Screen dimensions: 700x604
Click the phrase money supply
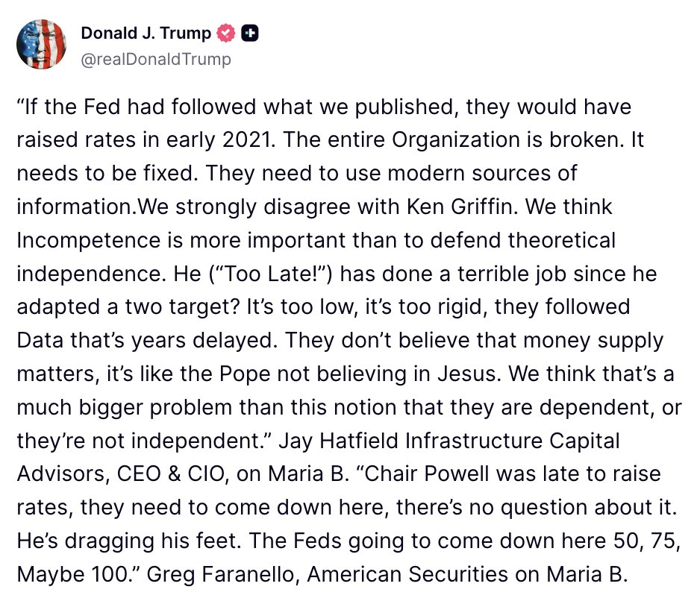(593, 341)
